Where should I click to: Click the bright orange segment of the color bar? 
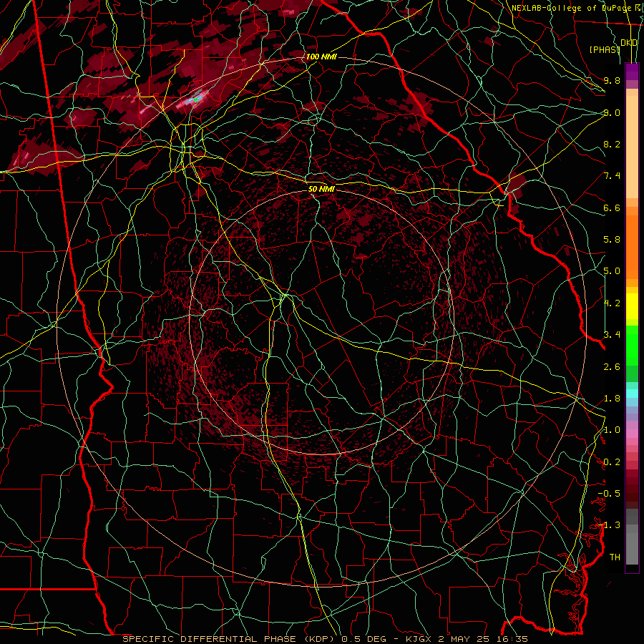point(632,246)
